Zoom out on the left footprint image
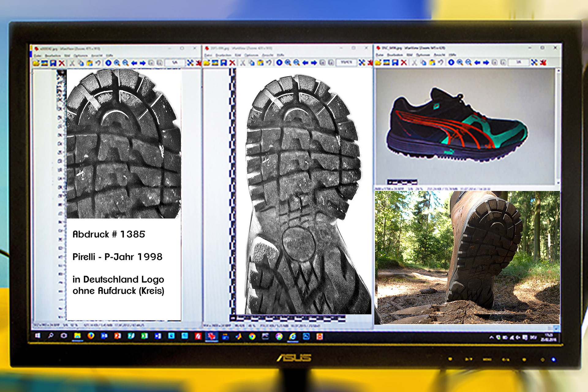Viewport: 588px width, 392px height. (x=126, y=63)
